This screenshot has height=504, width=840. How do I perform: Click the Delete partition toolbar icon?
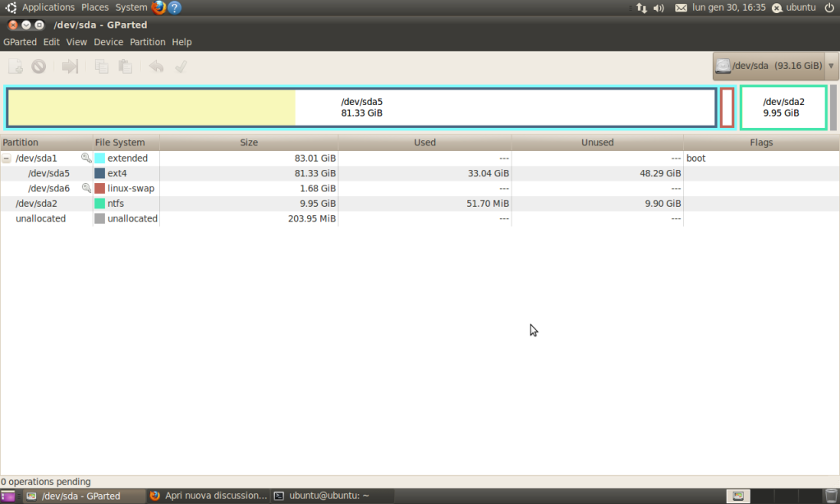39,66
